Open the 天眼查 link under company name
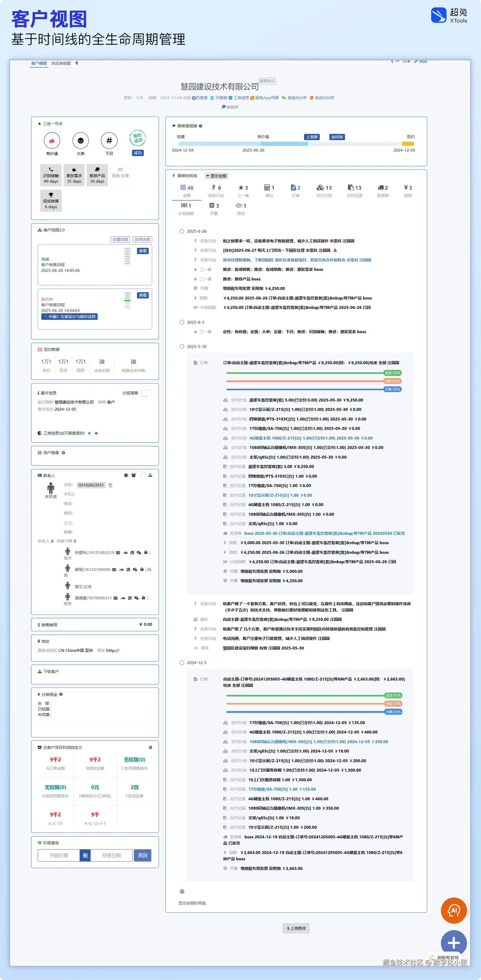This screenshot has height=980, width=481. (219, 98)
